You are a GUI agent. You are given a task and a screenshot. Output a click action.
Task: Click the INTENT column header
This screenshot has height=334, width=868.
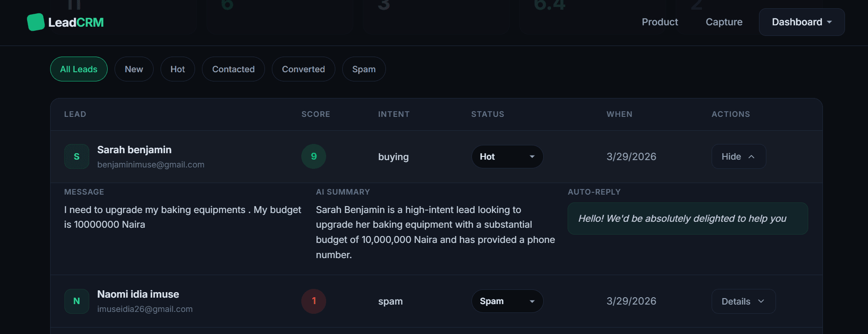point(394,114)
